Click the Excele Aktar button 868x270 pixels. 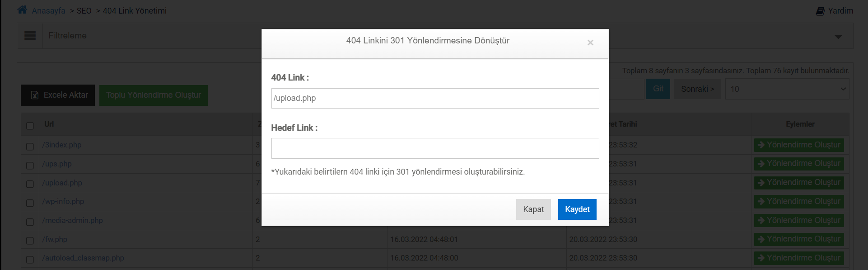pos(58,95)
